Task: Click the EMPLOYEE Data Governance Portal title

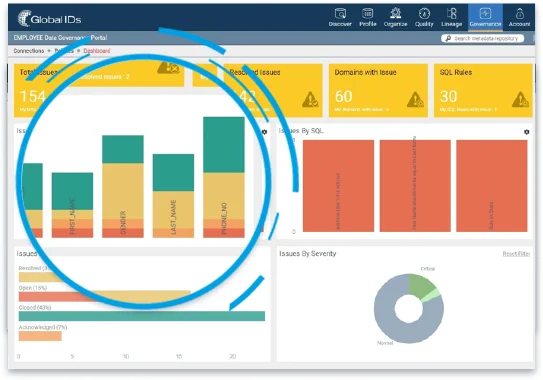Action: pos(60,38)
